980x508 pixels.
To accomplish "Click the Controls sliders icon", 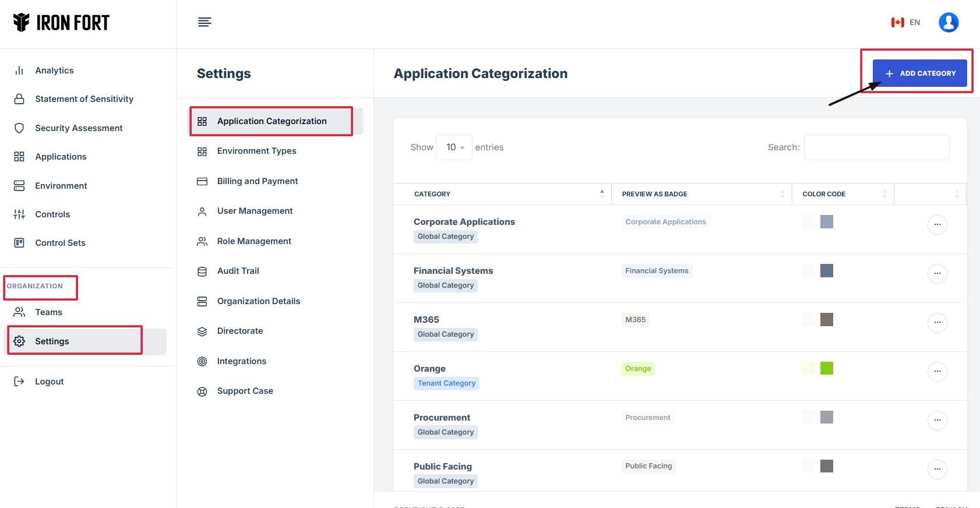I will pyautogui.click(x=19, y=214).
